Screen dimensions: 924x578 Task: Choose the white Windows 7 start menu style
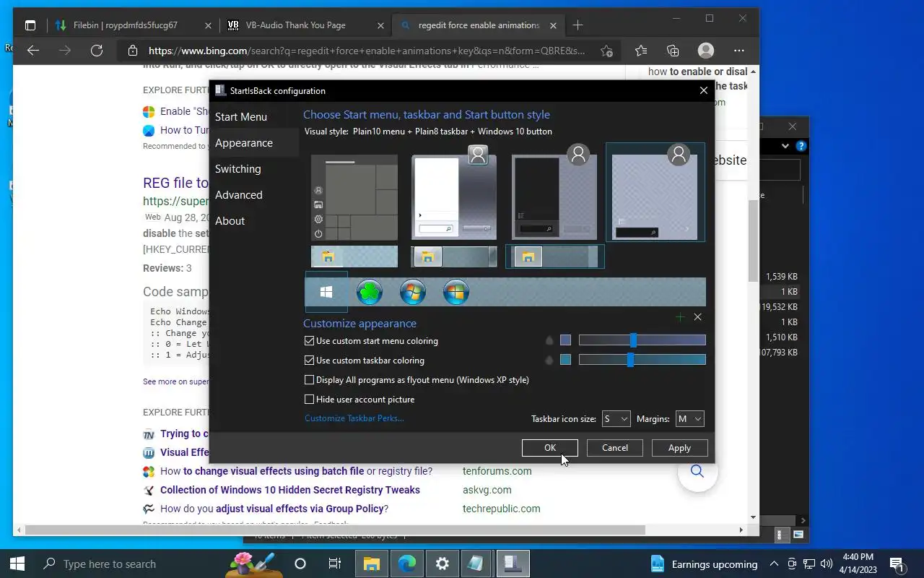(454, 192)
